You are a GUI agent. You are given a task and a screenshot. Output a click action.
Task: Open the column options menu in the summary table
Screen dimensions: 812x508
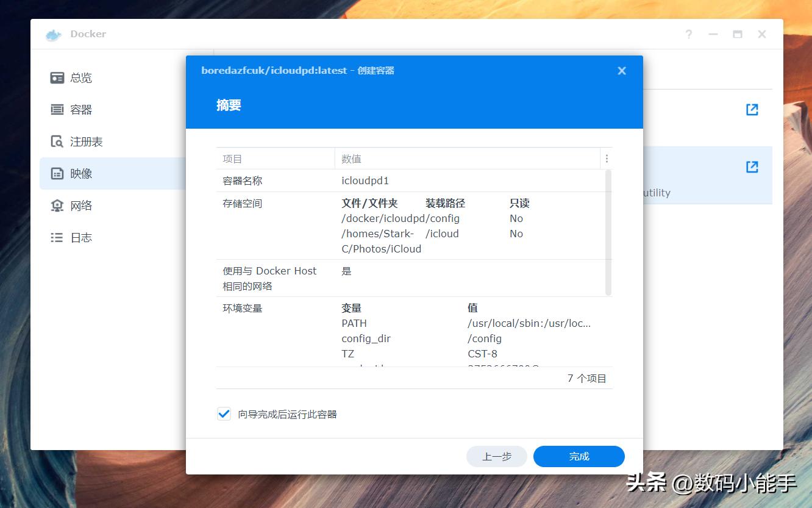(607, 158)
